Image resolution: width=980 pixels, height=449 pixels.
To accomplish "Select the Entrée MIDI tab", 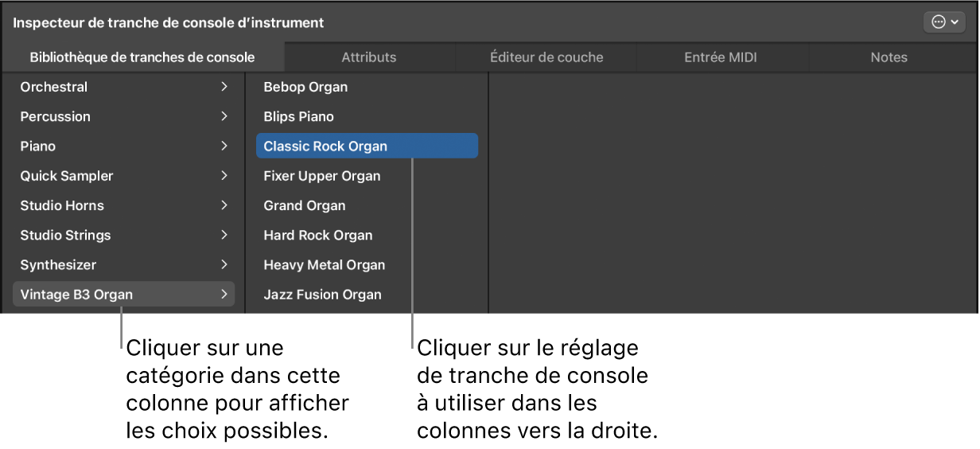I will 721,57.
